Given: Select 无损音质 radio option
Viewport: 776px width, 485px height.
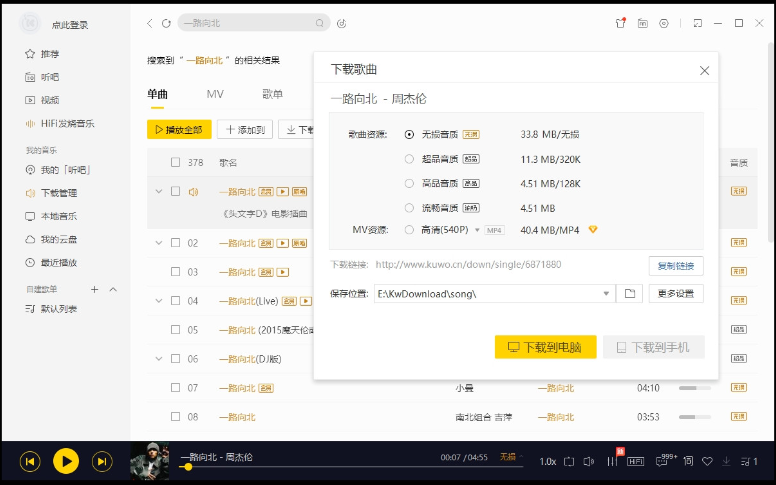Looking at the screenshot, I should (409, 134).
